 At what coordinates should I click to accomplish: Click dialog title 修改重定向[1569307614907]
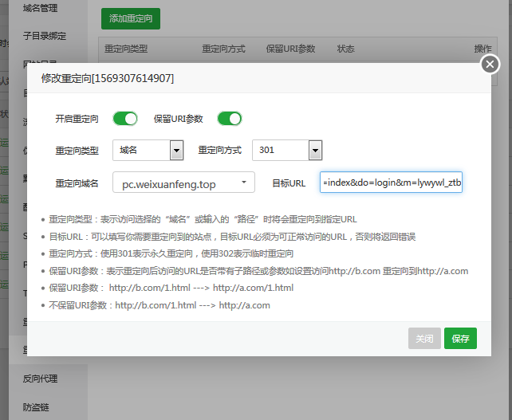tap(108, 78)
